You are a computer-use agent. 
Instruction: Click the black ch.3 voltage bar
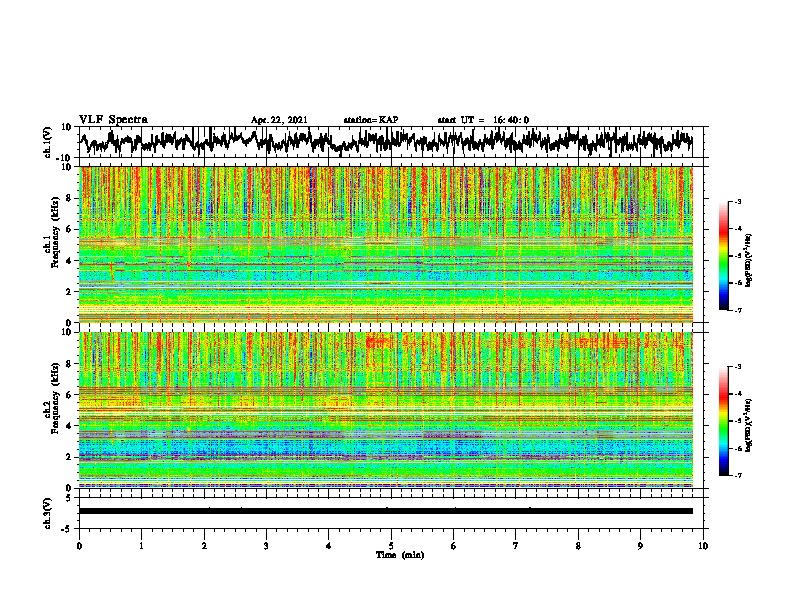tap(385, 511)
